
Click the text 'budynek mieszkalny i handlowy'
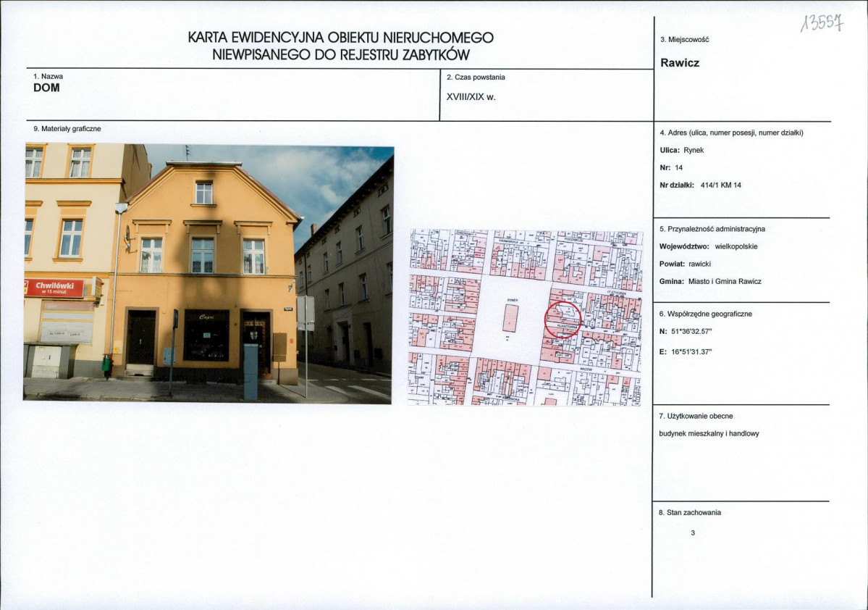pos(709,433)
